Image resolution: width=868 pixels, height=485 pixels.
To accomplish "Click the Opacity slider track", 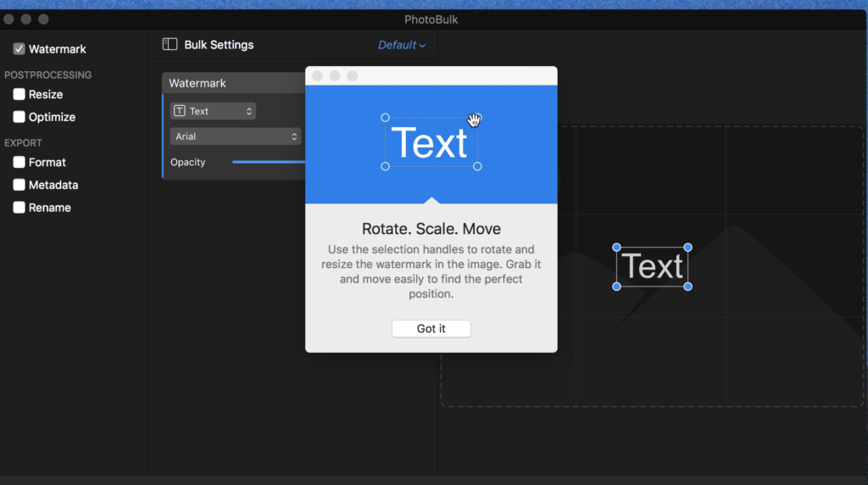I will point(267,162).
